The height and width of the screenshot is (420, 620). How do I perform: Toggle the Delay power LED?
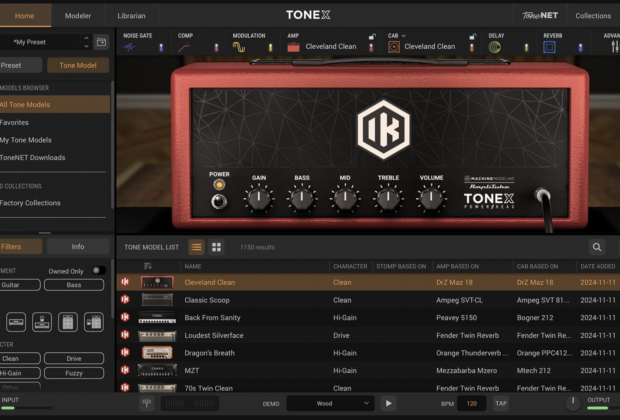(x=526, y=48)
